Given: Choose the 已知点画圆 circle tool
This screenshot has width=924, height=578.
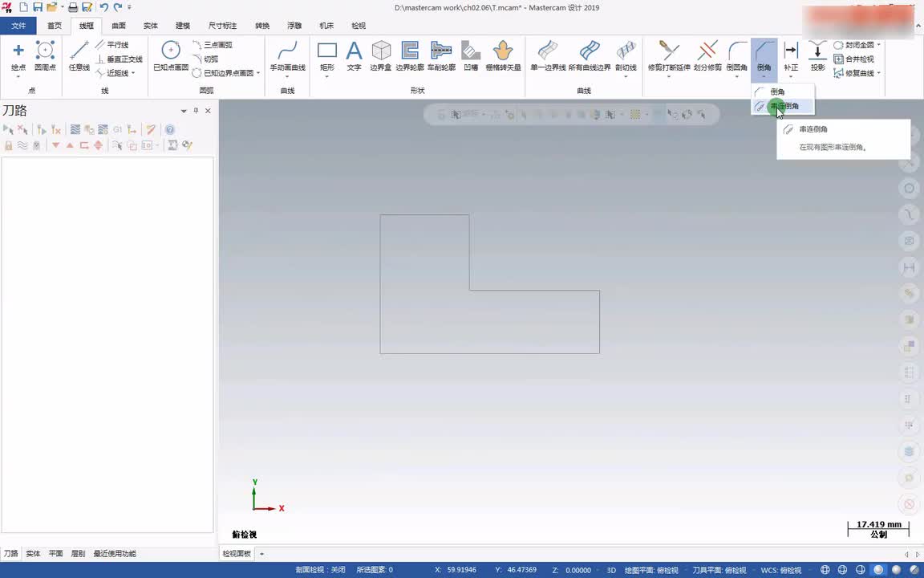Looking at the screenshot, I should 171,57.
